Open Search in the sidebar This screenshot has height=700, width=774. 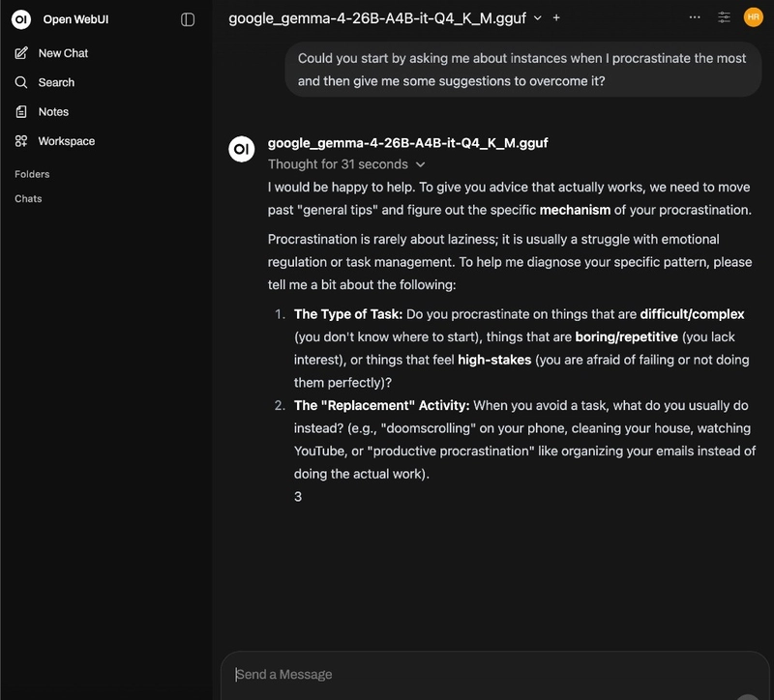point(56,82)
